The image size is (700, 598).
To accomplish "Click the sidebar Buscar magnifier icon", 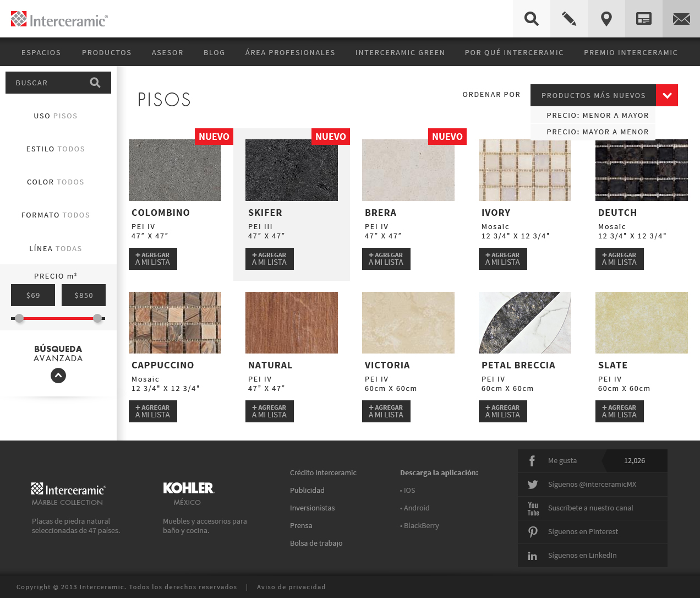I will coord(95,83).
